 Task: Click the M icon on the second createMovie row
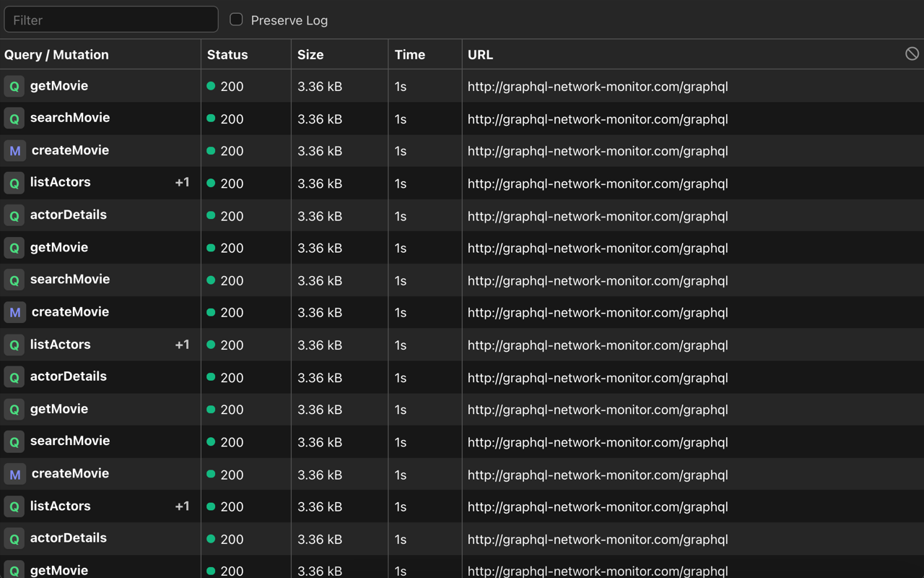pyautogui.click(x=14, y=313)
